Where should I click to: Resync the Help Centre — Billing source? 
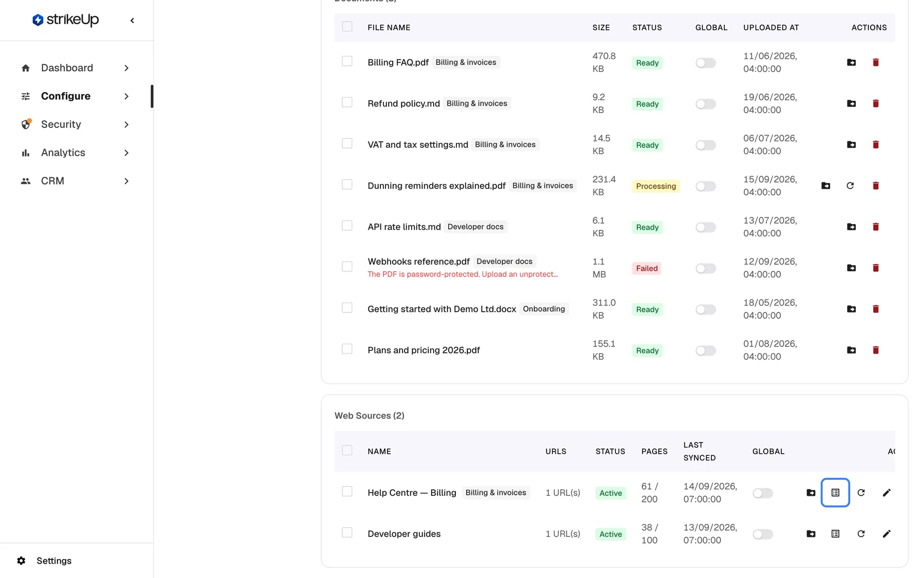coord(861,493)
